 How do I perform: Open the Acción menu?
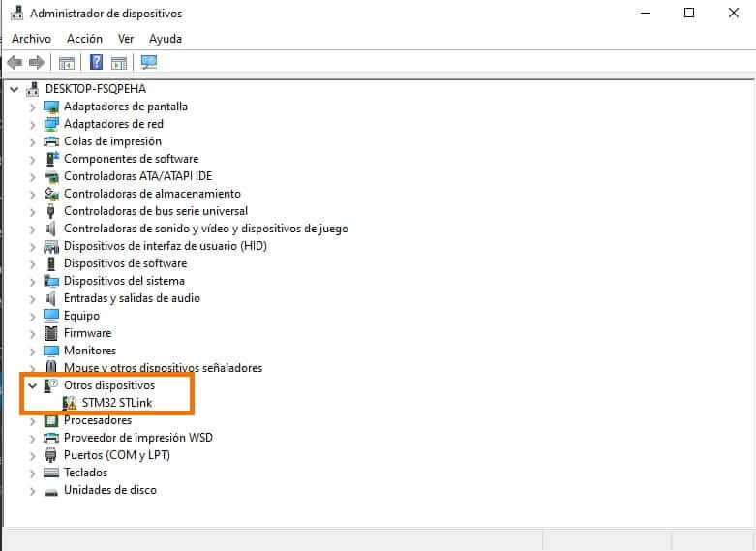[84, 39]
